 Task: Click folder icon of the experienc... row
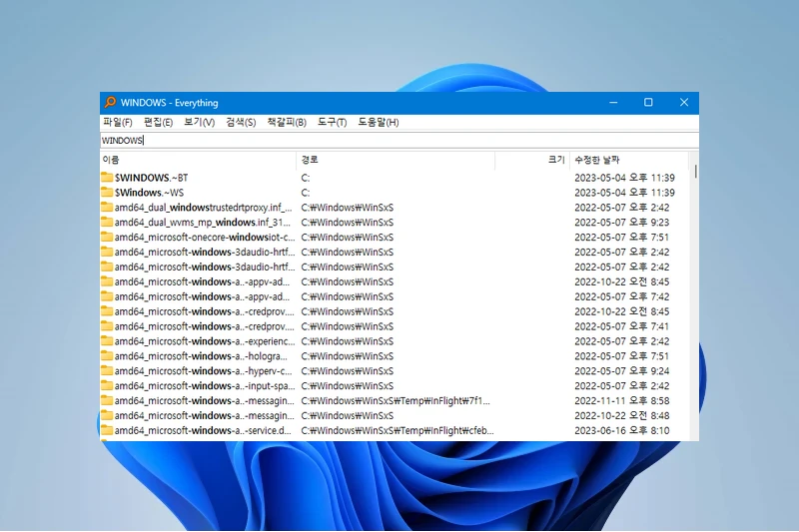pyautogui.click(x=107, y=340)
